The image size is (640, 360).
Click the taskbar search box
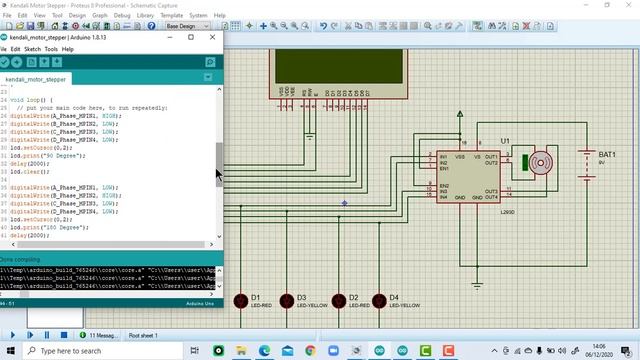[x=103, y=351]
